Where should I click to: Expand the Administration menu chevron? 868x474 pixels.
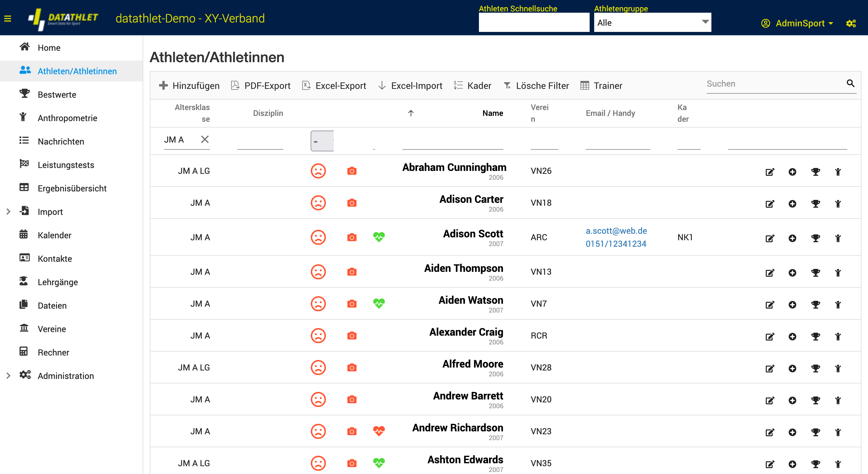(x=8, y=375)
